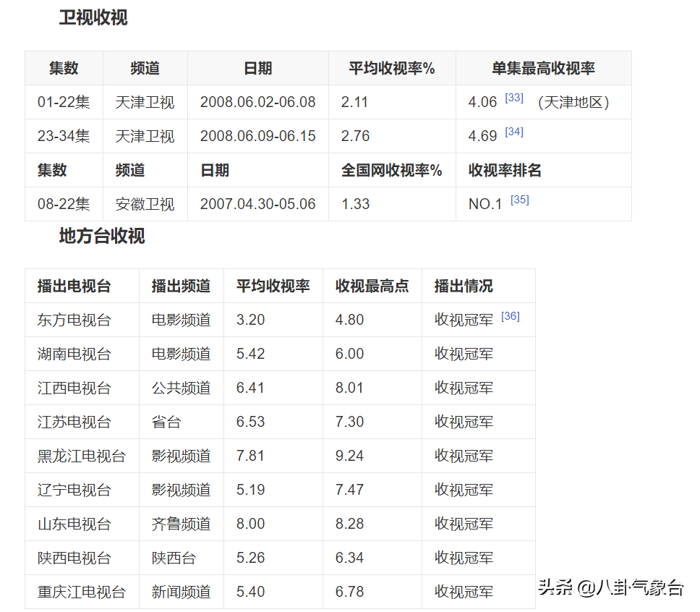Open citation link [34]

point(514,132)
